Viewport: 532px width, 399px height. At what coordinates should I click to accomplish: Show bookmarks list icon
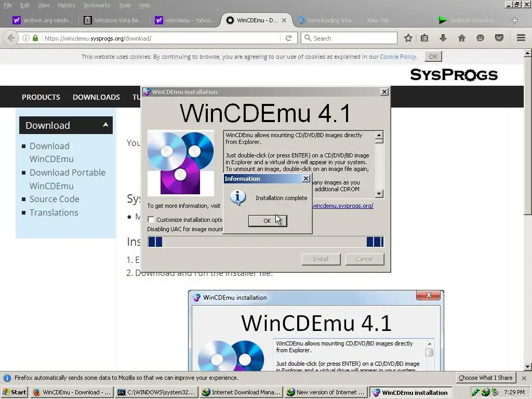(x=424, y=38)
